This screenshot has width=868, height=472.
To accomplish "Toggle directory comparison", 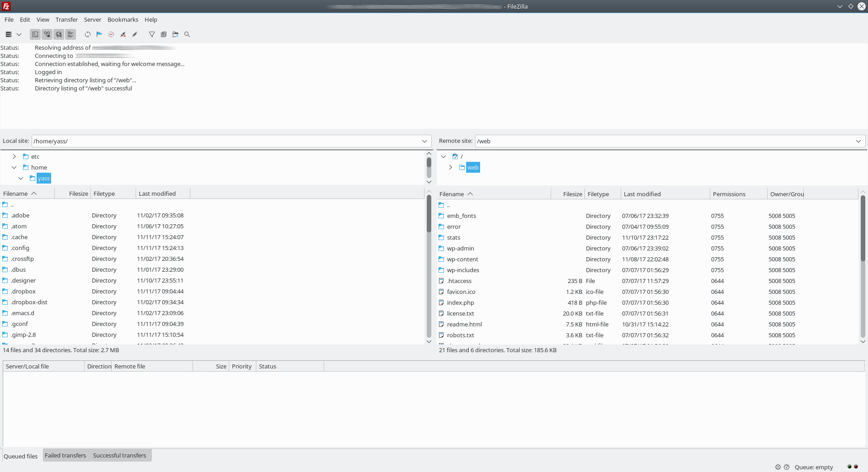I will point(164,34).
